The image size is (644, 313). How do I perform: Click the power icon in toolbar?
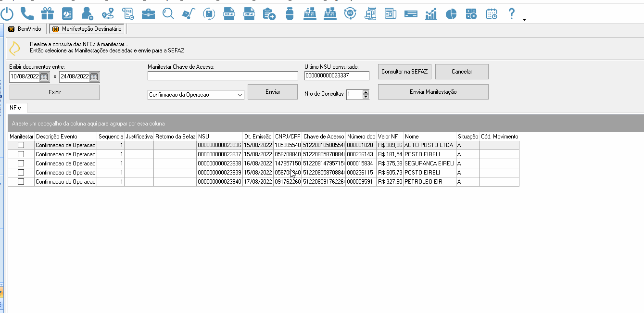(7, 13)
